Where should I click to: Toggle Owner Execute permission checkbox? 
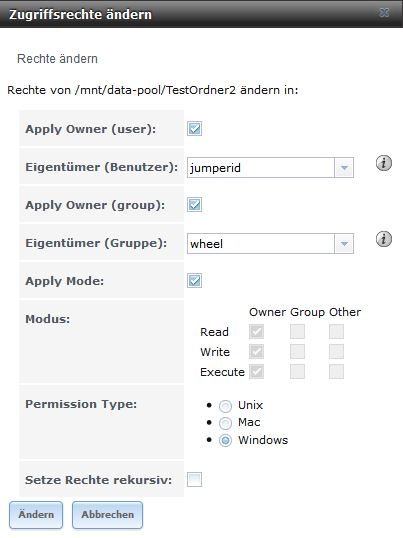coord(257,371)
